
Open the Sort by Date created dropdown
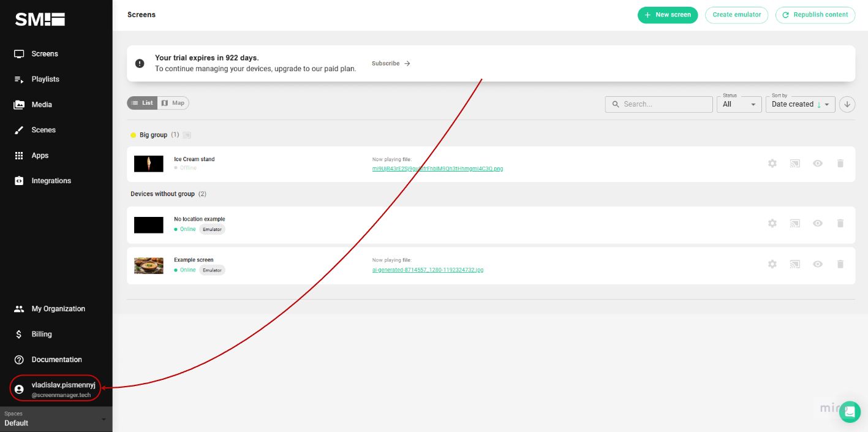pyautogui.click(x=801, y=104)
